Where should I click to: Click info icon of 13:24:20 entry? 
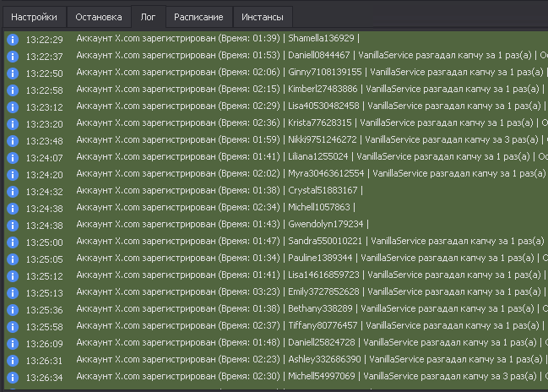click(13, 174)
